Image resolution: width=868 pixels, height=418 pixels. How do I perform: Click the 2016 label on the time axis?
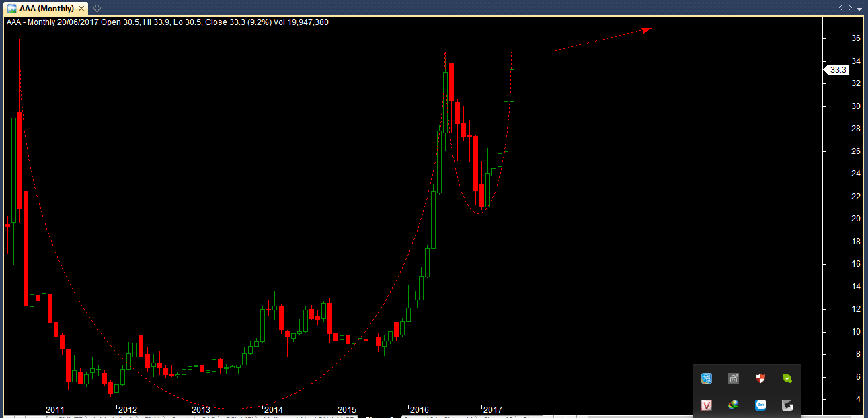pos(420,409)
